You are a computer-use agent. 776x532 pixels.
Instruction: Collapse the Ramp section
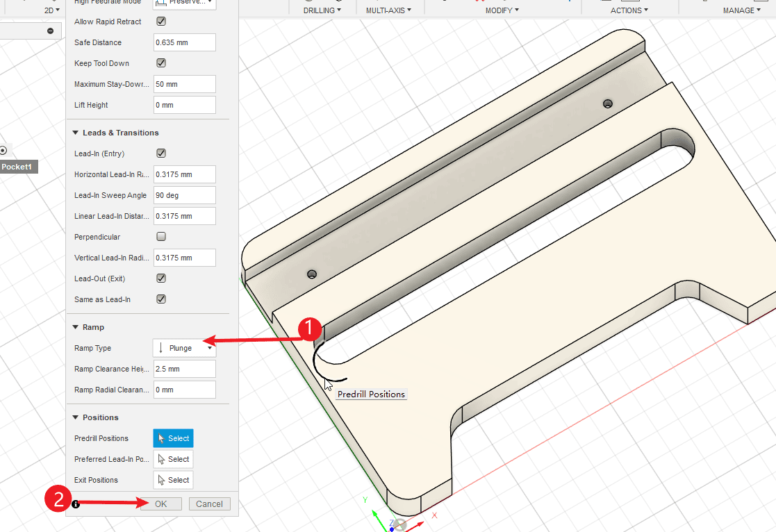75,327
